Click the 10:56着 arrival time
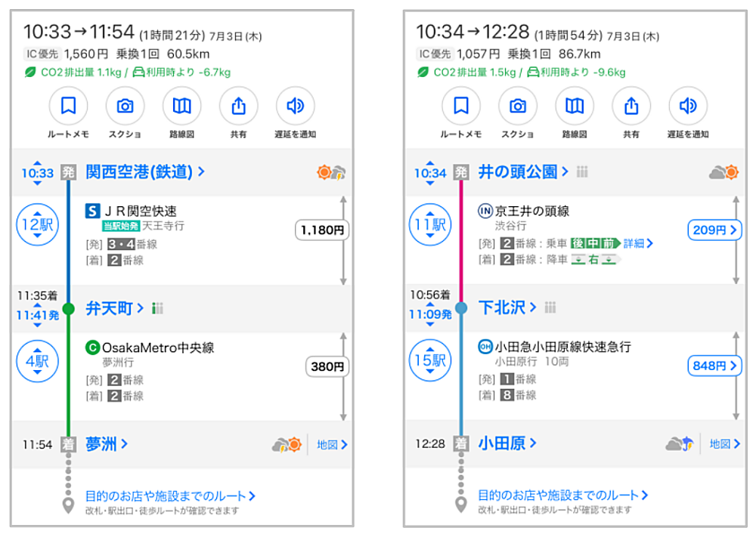The width and height of the screenshot is (756, 534). (x=430, y=295)
